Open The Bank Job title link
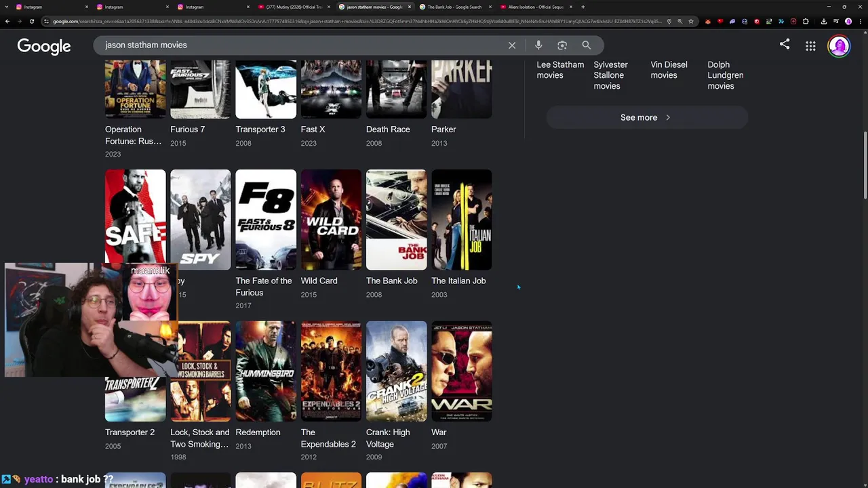Image resolution: width=868 pixels, height=488 pixels. (x=392, y=281)
